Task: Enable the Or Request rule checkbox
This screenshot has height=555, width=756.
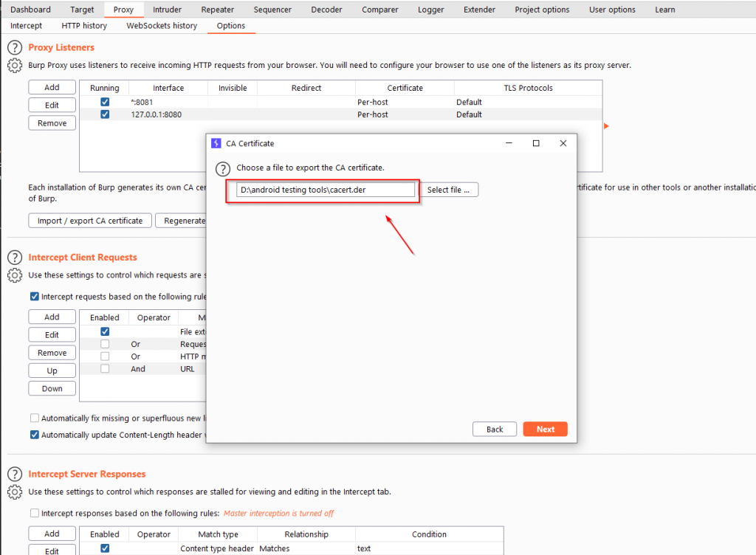Action: coord(105,344)
